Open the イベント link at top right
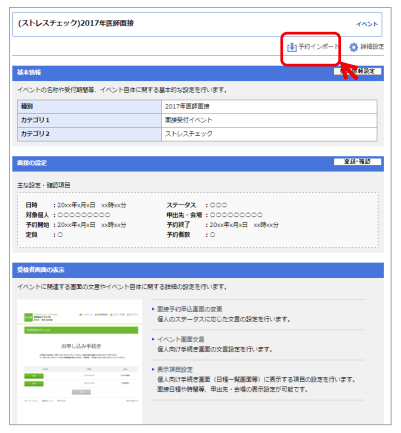 (367, 24)
